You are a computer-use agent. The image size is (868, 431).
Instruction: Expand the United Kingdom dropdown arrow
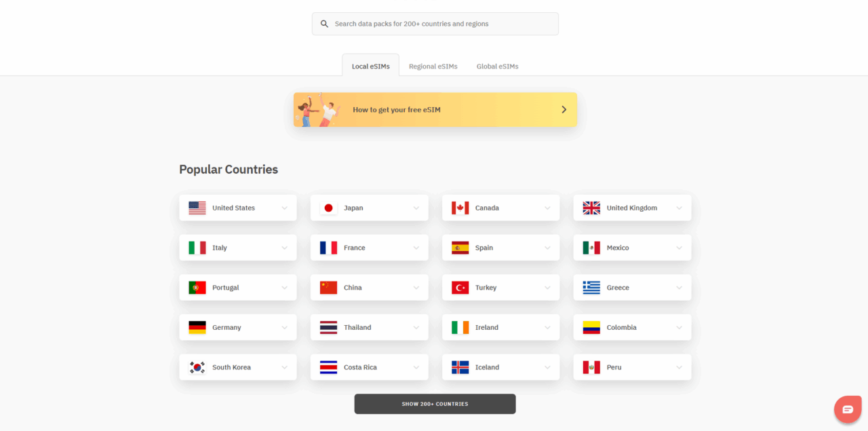point(679,208)
